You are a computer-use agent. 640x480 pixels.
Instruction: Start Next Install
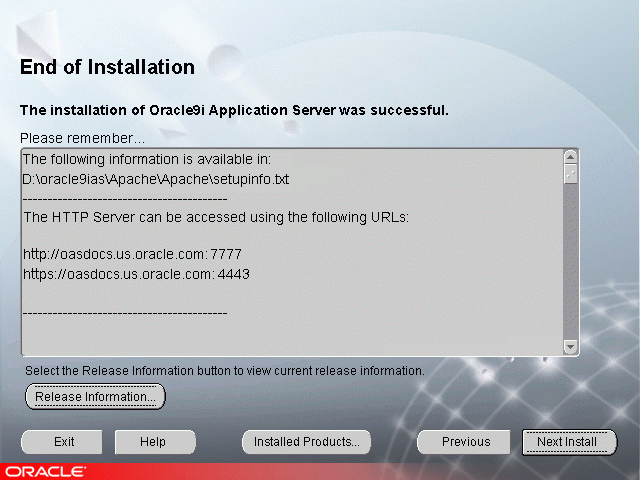pos(569,442)
